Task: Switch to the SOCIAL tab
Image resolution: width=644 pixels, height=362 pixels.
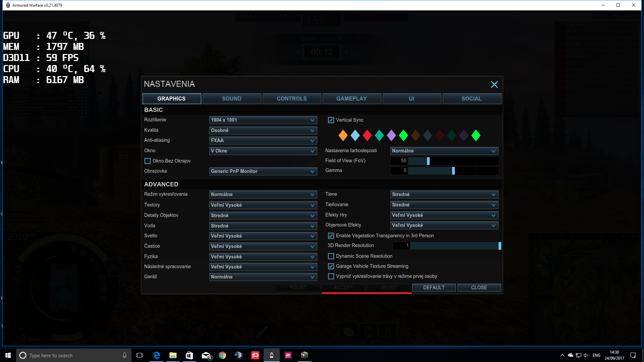Action: [472, 99]
